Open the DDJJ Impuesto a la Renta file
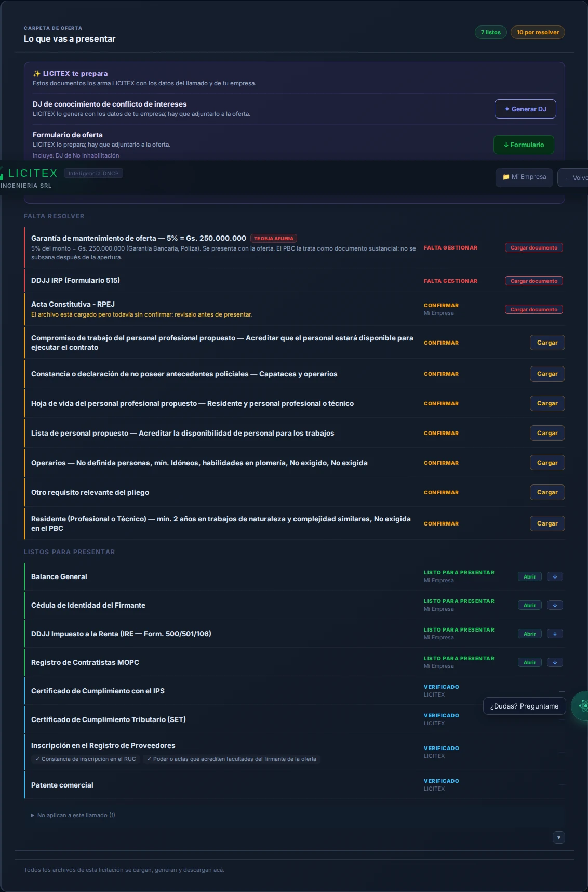588x892 pixels. (530, 634)
